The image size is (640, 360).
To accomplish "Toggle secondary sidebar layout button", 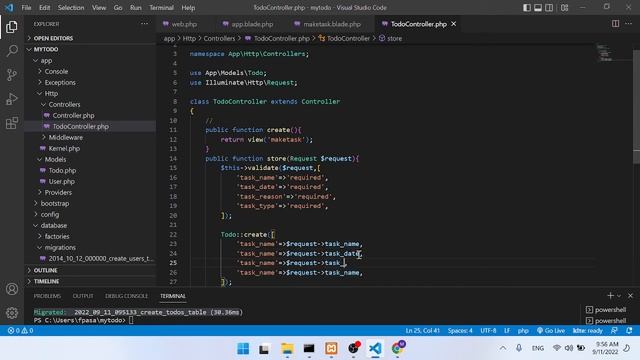I will [549, 8].
